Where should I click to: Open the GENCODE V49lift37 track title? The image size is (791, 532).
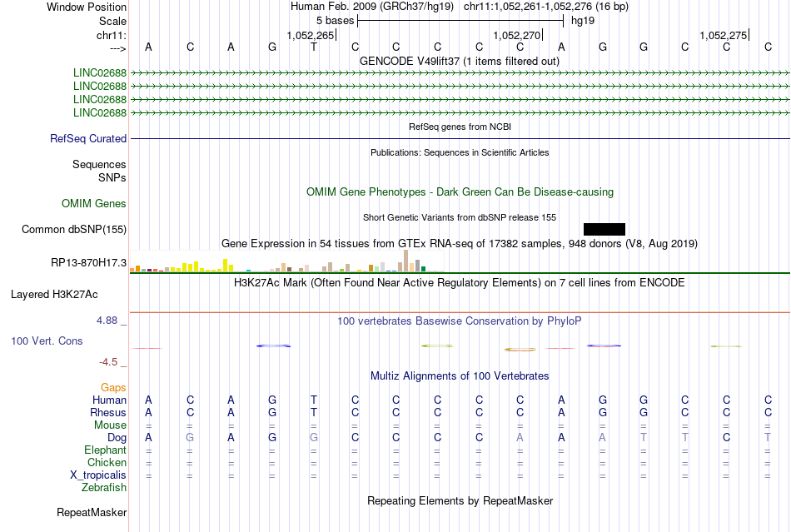460,61
